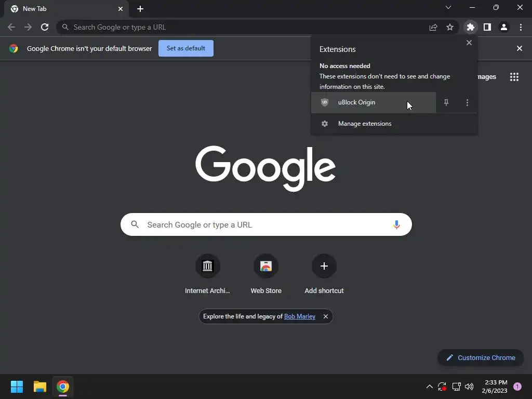Click the Chrome logo in the notification bar
The height and width of the screenshot is (399, 532).
(x=14, y=48)
